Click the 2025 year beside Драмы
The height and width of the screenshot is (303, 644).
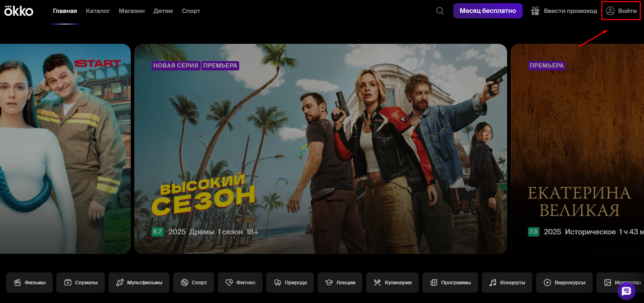coord(177,232)
